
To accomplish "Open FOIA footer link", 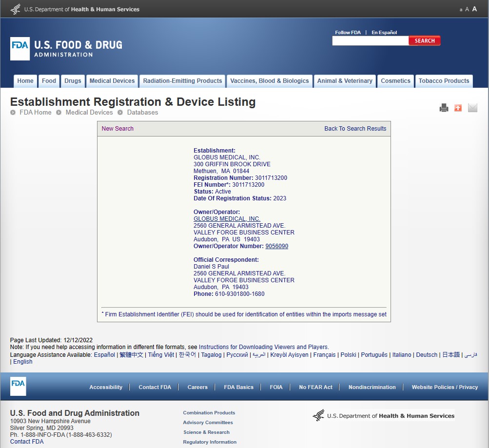I will coord(276,387).
